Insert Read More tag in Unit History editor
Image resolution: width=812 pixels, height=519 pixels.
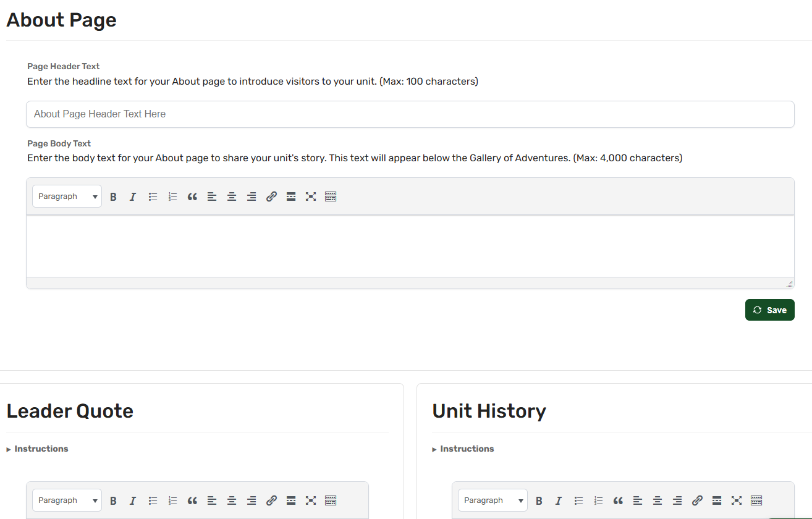point(717,500)
